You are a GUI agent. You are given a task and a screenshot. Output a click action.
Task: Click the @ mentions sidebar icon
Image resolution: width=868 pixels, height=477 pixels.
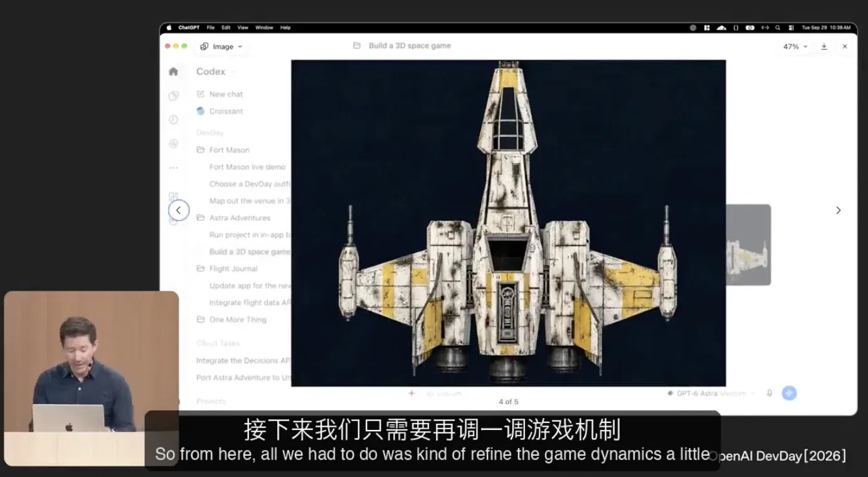[x=174, y=144]
